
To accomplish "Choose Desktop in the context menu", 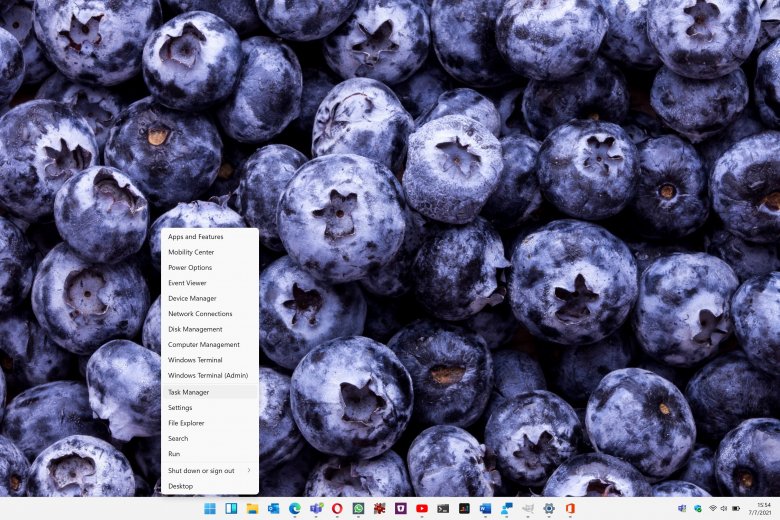I will pyautogui.click(x=209, y=486).
